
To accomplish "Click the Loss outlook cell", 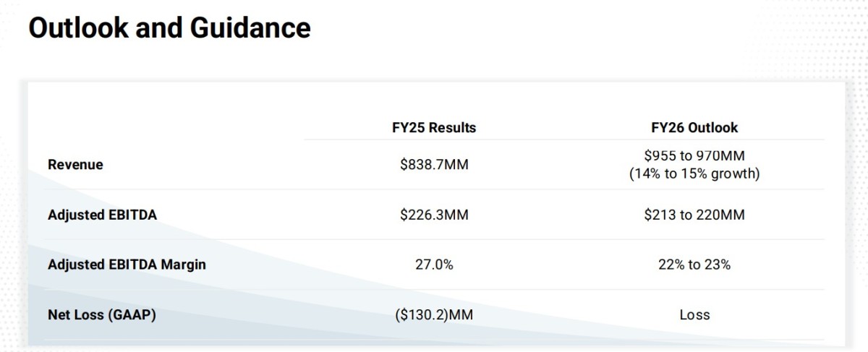I will (694, 314).
